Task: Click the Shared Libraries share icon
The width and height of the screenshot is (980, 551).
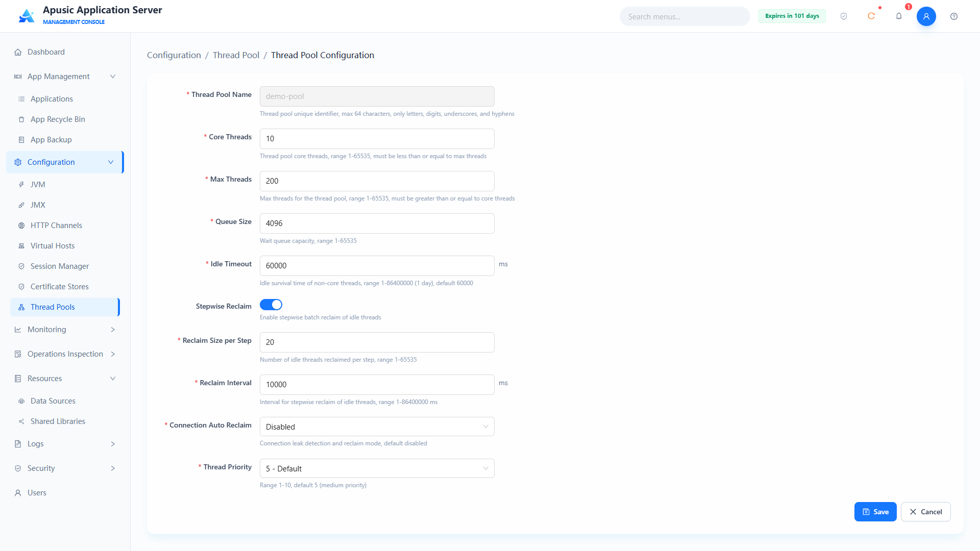Action: [x=21, y=421]
